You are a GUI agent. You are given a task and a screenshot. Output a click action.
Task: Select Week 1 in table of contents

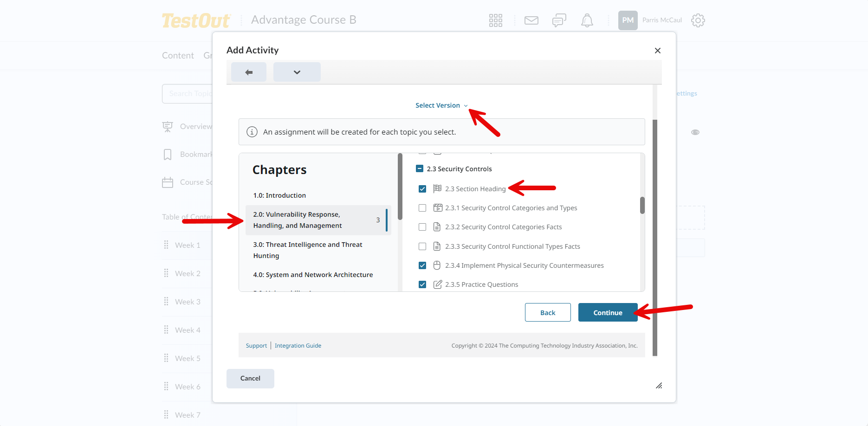click(188, 245)
